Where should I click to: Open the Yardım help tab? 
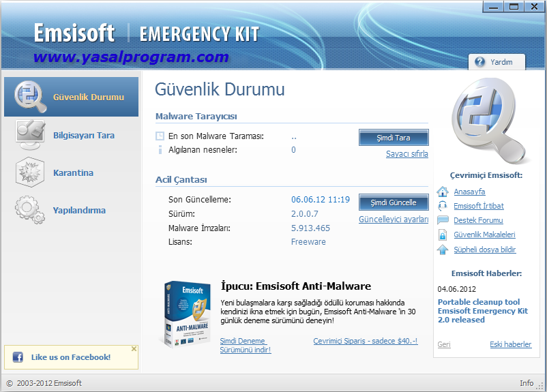click(x=496, y=62)
